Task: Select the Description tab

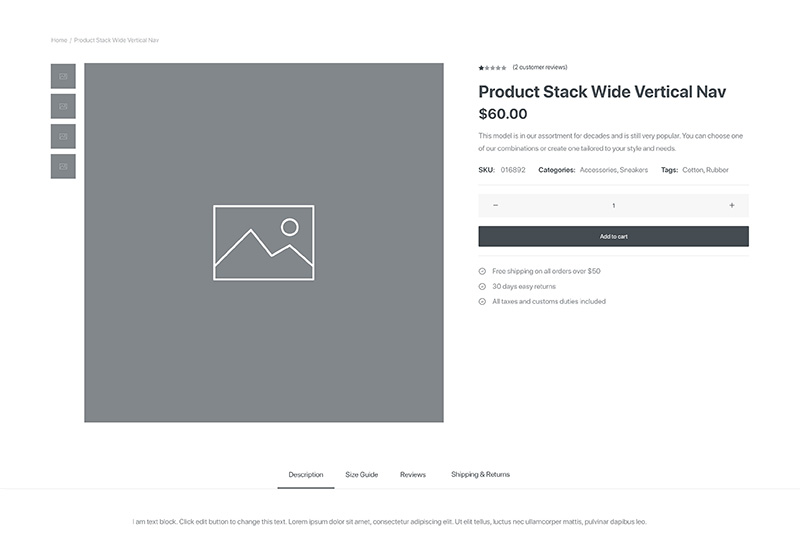Action: (x=306, y=475)
